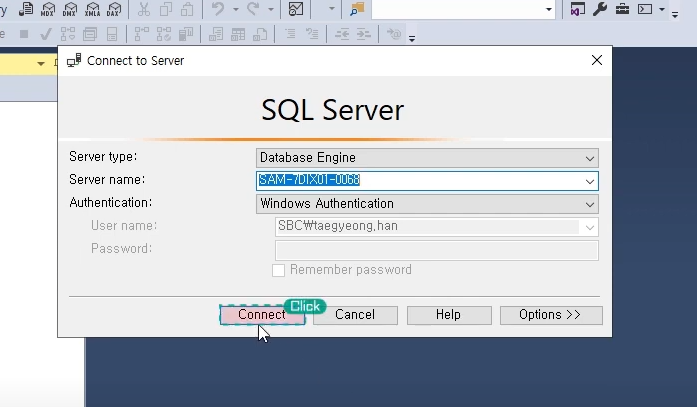Expand the Options >> button
This screenshot has height=407, width=697.
551,315
